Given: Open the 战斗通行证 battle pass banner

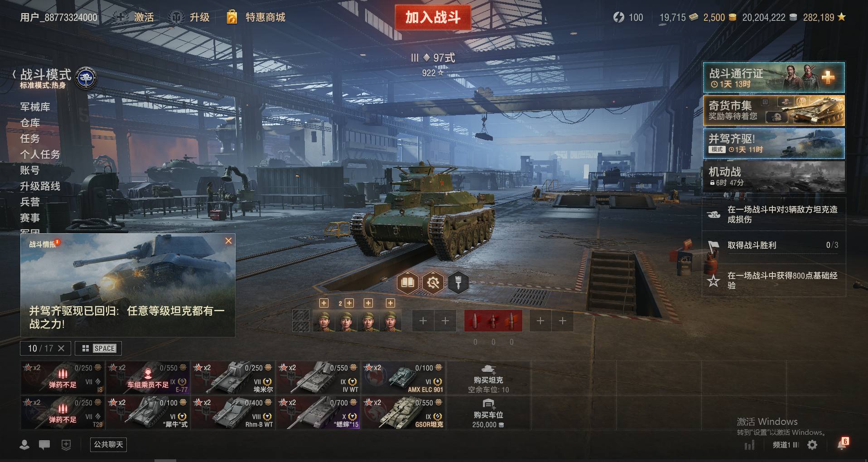Looking at the screenshot, I should click(x=774, y=77).
